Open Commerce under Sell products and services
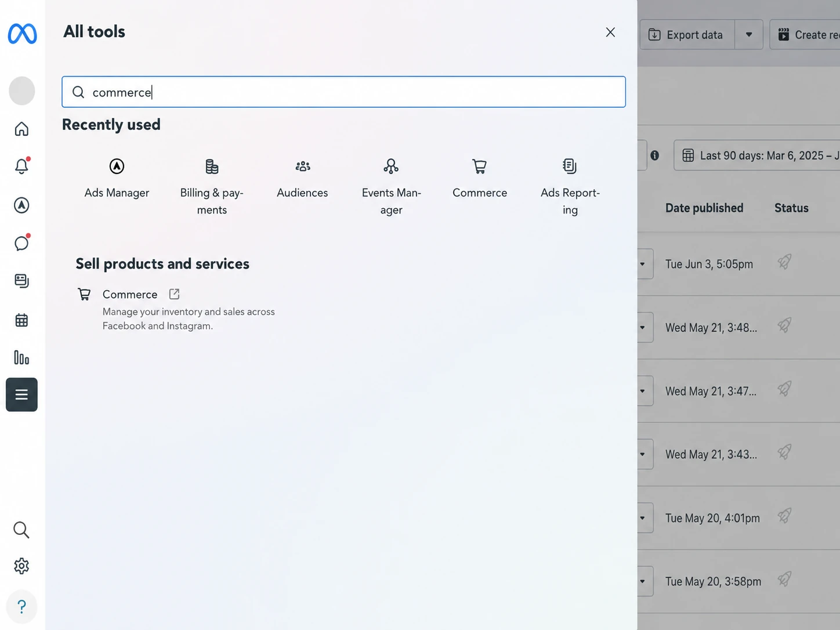The width and height of the screenshot is (840, 630). pos(130,294)
